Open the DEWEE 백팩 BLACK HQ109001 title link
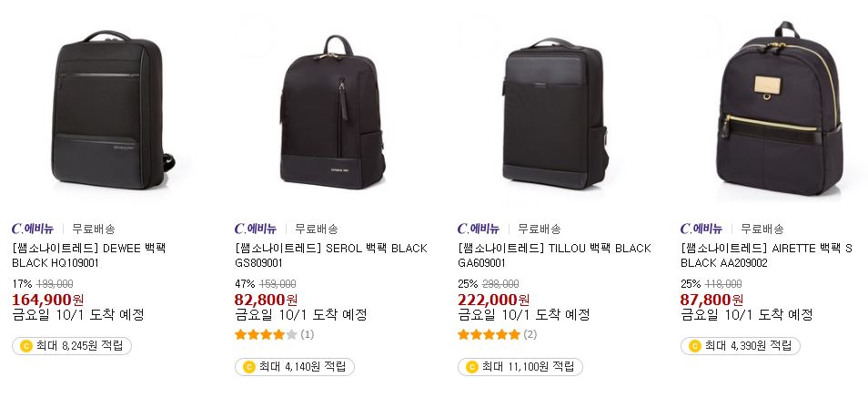 (89, 256)
